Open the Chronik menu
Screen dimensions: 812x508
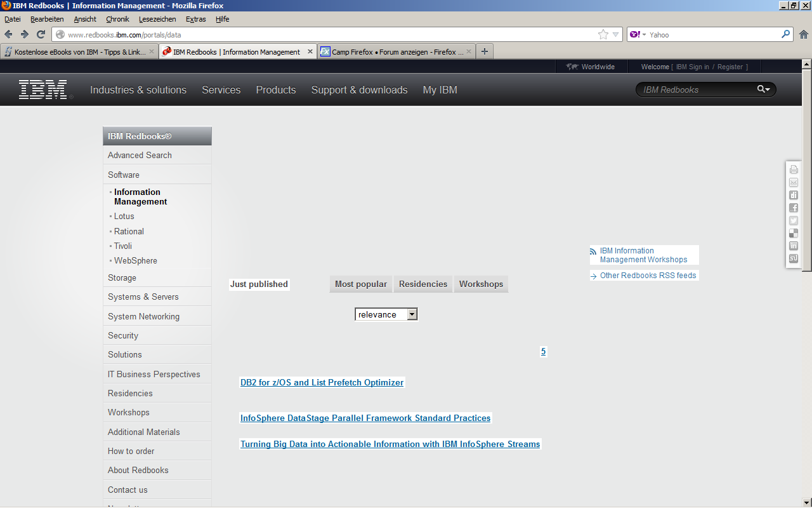click(x=117, y=19)
